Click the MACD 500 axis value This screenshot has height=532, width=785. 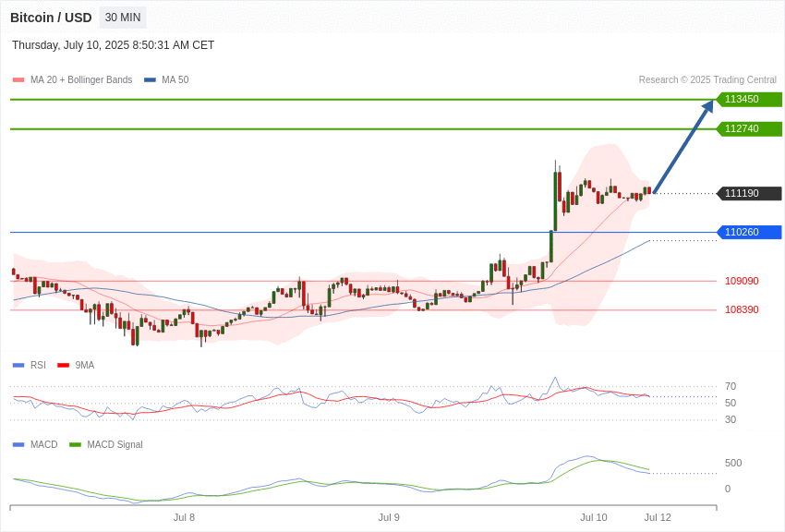733,463
